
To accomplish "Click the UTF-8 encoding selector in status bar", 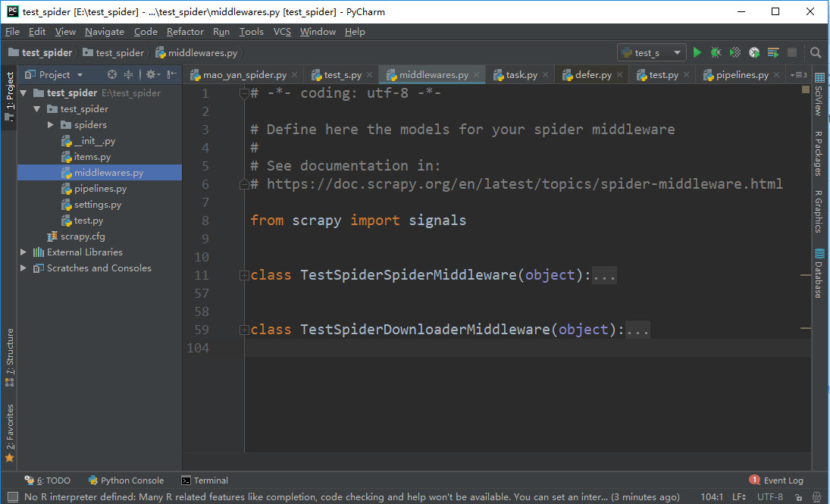I will pyautogui.click(x=769, y=497).
